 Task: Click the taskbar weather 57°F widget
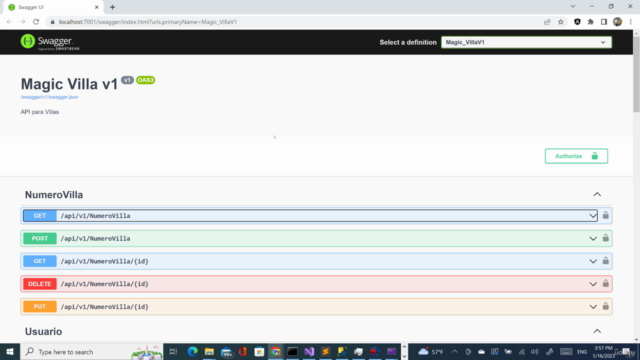(x=431, y=351)
